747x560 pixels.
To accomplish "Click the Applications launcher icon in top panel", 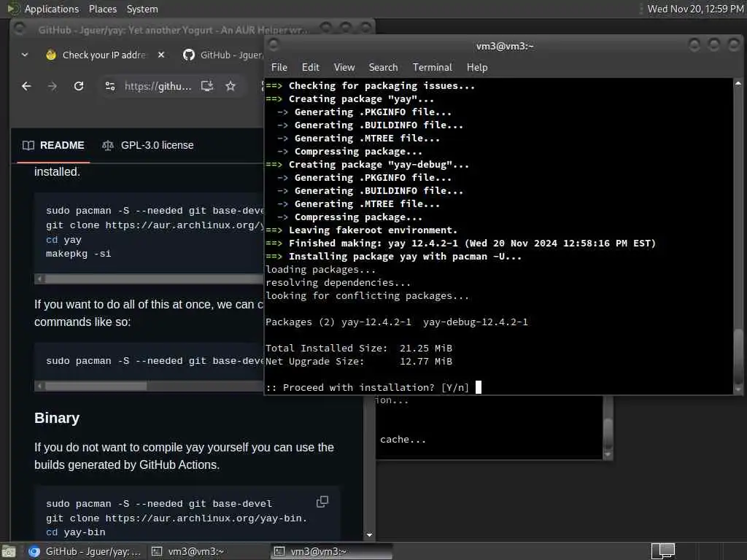I will (x=13, y=9).
